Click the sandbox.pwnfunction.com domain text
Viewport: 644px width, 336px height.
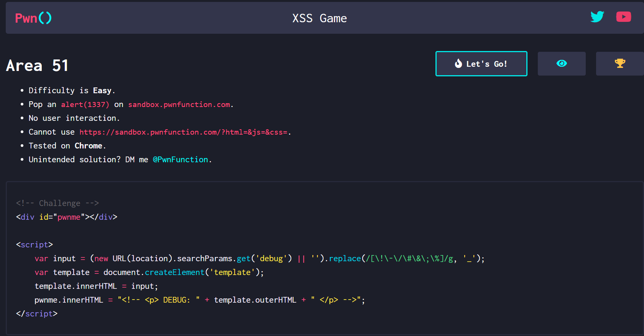(x=179, y=105)
